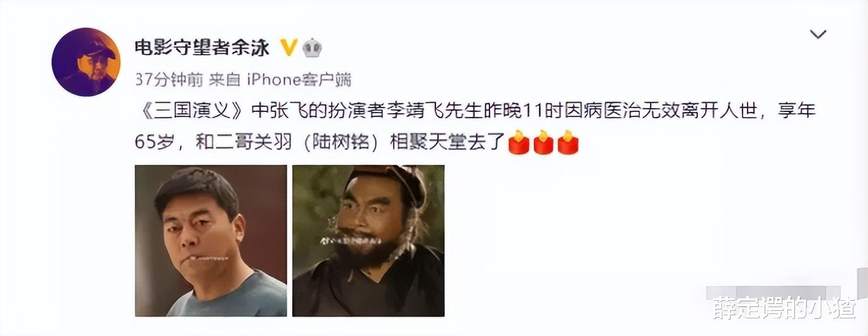Click the watermark text at bottom right
Screen dimensions: 868x336
pyautogui.click(x=784, y=308)
